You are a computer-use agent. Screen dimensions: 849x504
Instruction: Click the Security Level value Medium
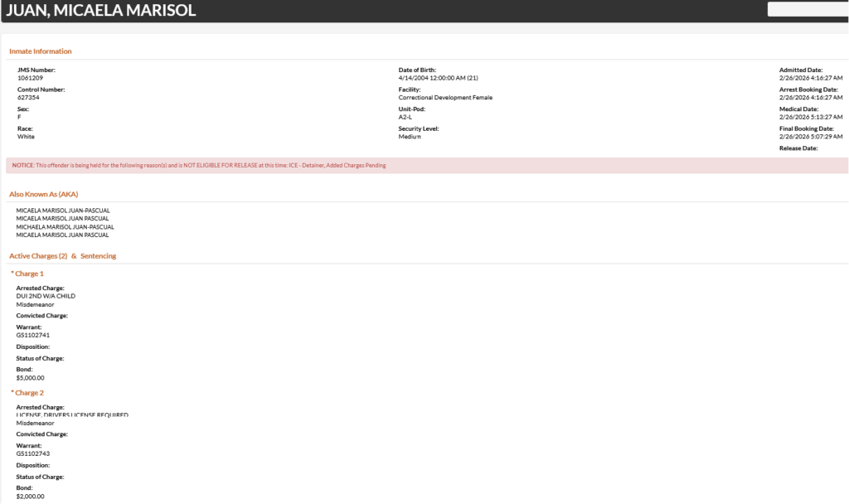[x=410, y=137]
